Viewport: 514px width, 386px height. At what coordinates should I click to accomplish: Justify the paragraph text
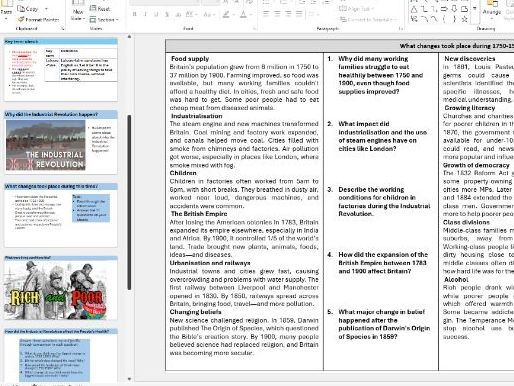[299, 14]
